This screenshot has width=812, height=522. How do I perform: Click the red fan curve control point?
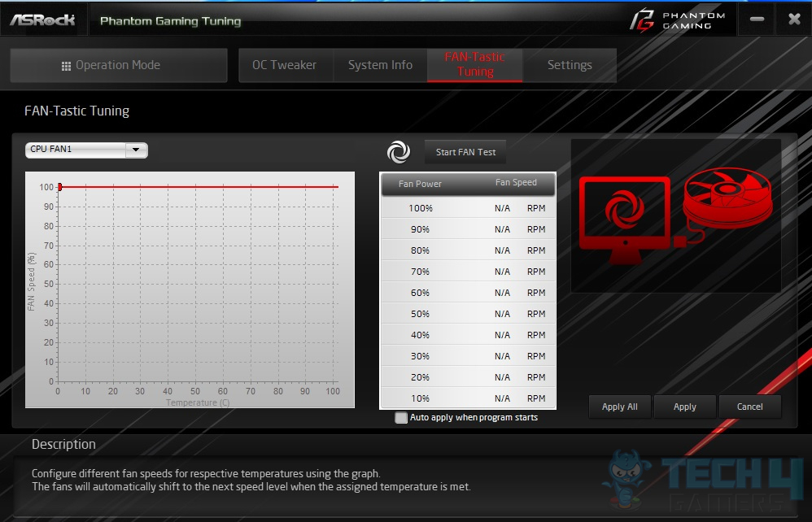coord(59,187)
